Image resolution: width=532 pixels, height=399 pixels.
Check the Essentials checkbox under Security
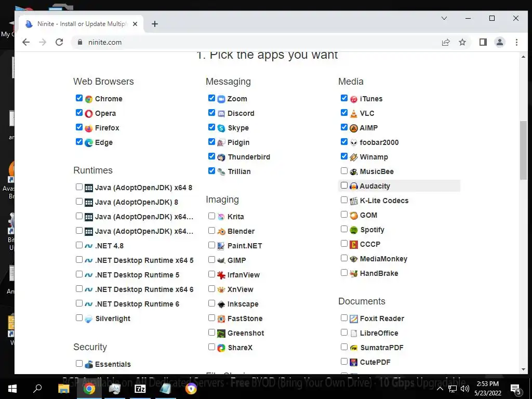[x=79, y=363]
